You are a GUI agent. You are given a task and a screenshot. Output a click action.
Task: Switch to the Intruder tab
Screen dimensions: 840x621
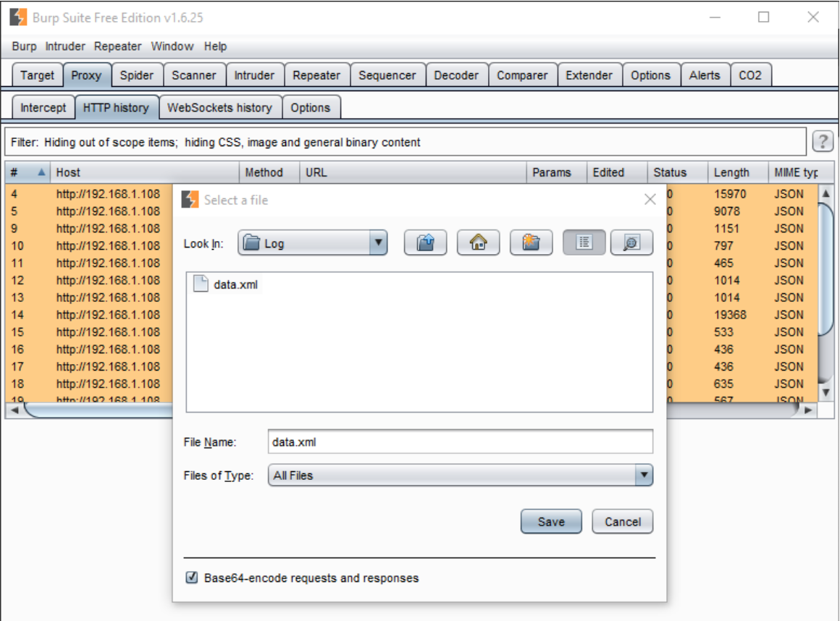point(254,75)
